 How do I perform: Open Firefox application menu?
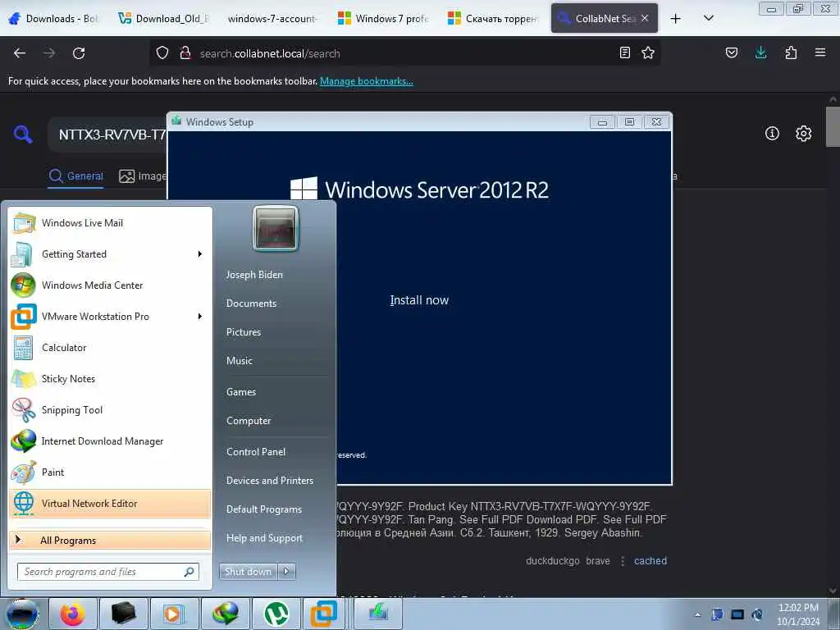pyautogui.click(x=820, y=52)
